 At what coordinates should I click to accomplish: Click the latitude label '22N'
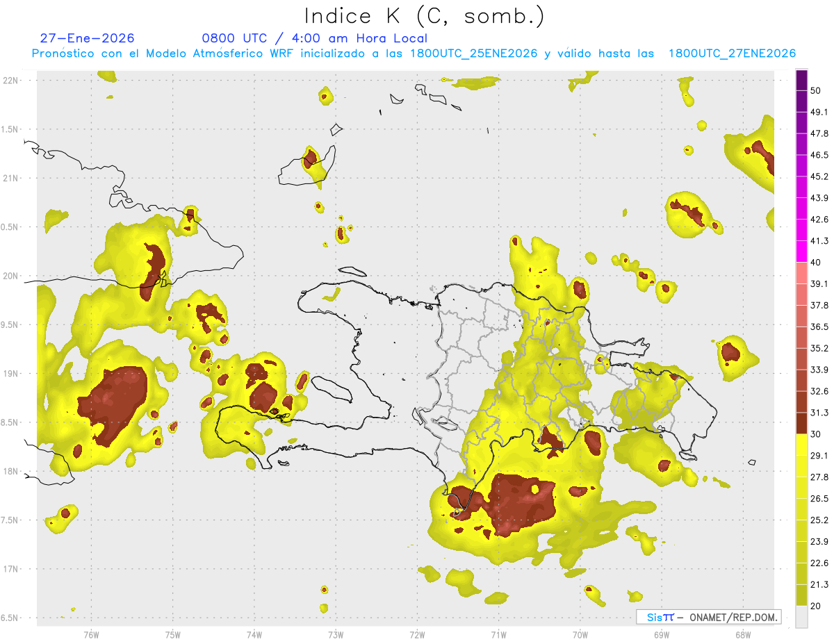coord(10,81)
